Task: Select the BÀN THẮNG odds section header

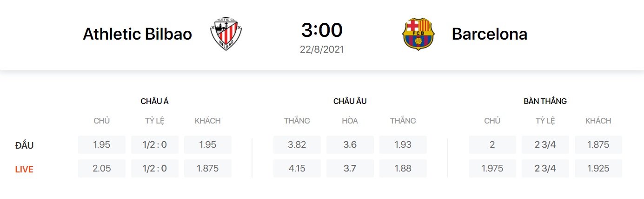Action: [x=545, y=101]
